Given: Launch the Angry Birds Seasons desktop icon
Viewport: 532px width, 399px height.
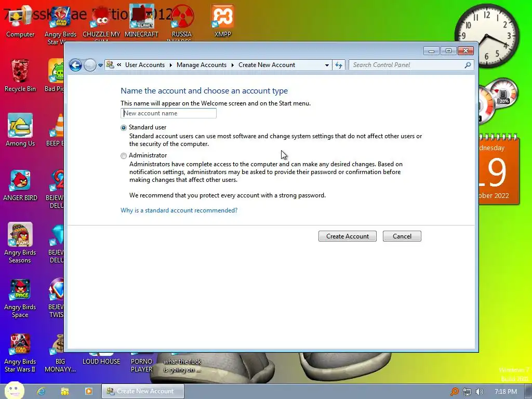Looking at the screenshot, I should click(x=20, y=243).
